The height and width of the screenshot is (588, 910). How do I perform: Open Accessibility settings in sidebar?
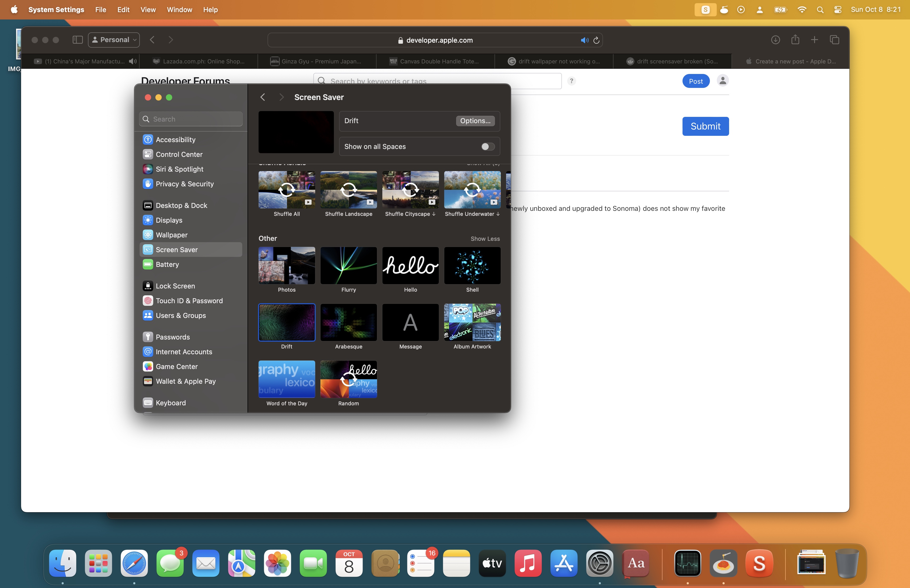pyautogui.click(x=175, y=140)
